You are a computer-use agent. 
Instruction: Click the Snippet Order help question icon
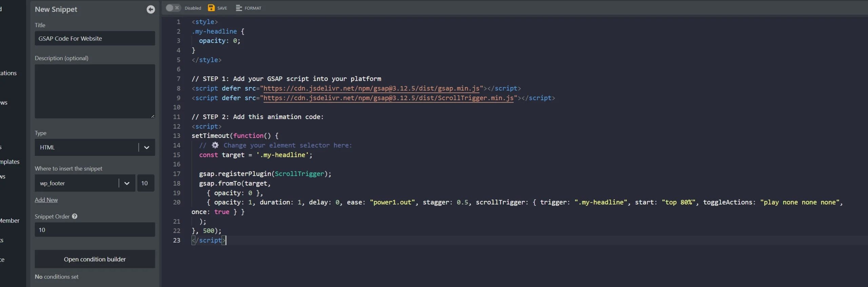(x=75, y=216)
